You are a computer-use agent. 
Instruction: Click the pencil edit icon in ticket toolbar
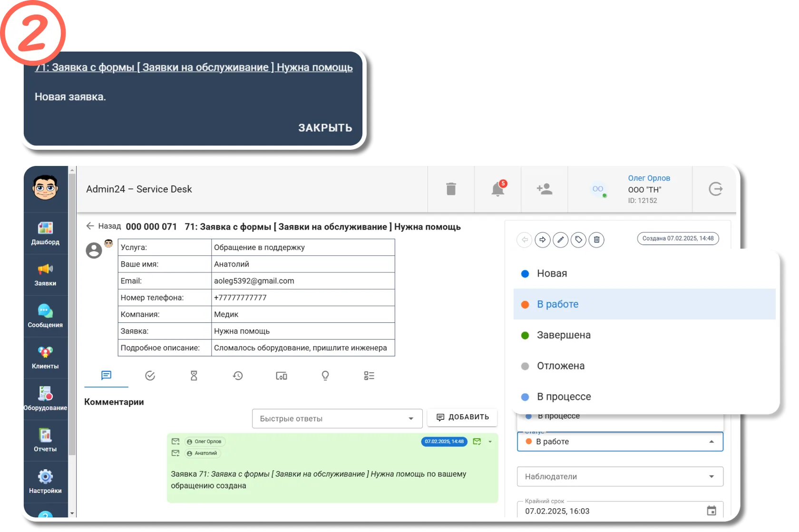(561, 240)
